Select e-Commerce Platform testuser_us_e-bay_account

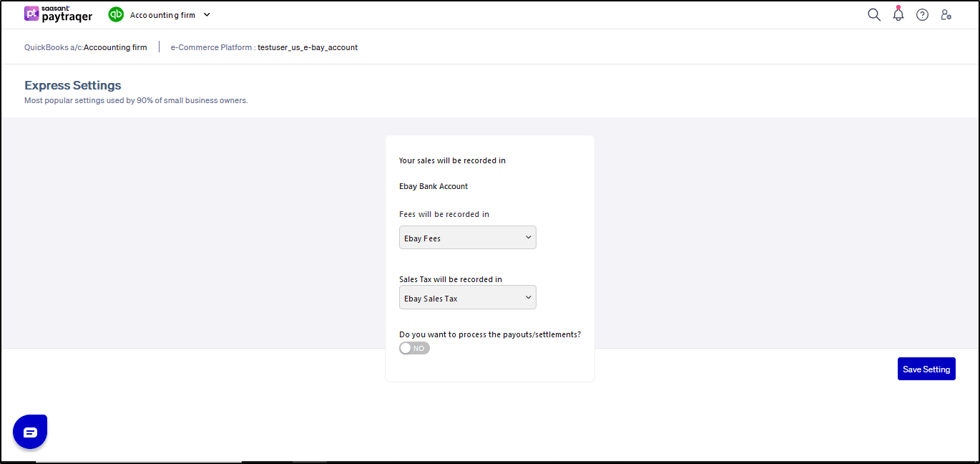click(264, 47)
